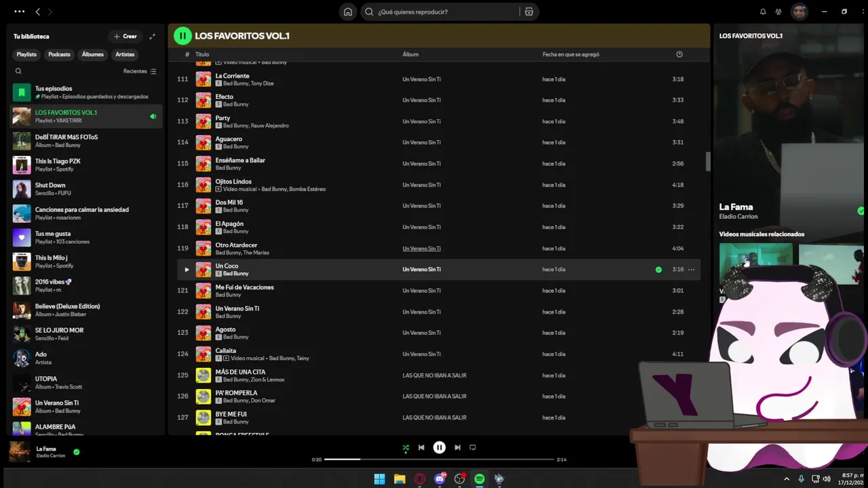
Task: Open DeBÍ TiRAR MáS FOToS album
Action: pyautogui.click(x=87, y=141)
